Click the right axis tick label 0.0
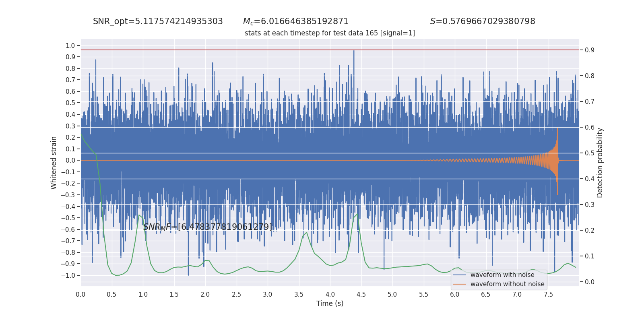 click(x=590, y=282)
